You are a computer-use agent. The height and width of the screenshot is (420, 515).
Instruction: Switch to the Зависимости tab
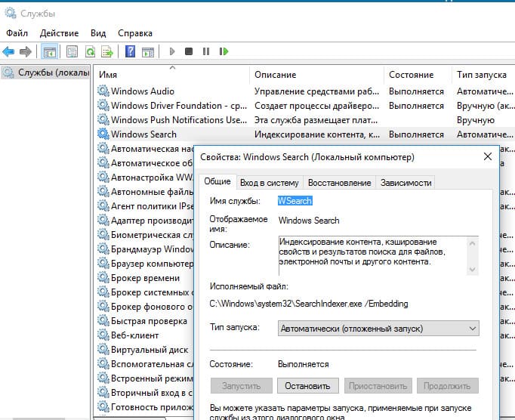[x=406, y=183]
